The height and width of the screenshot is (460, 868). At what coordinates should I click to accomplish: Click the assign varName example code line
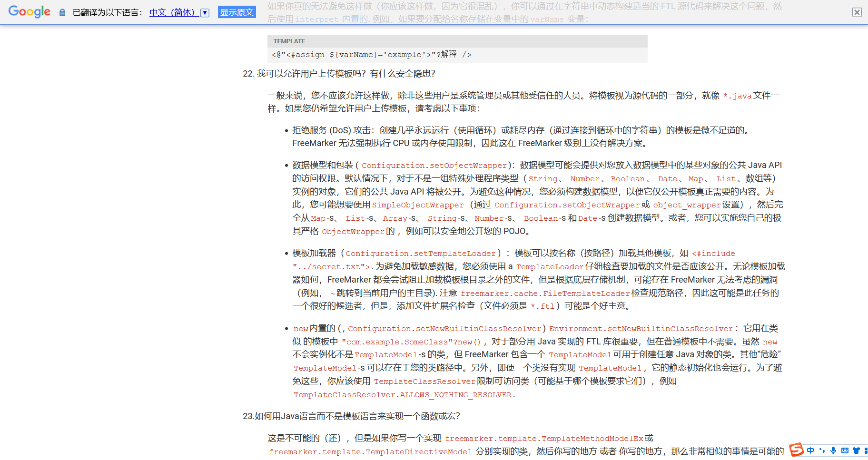pos(371,55)
